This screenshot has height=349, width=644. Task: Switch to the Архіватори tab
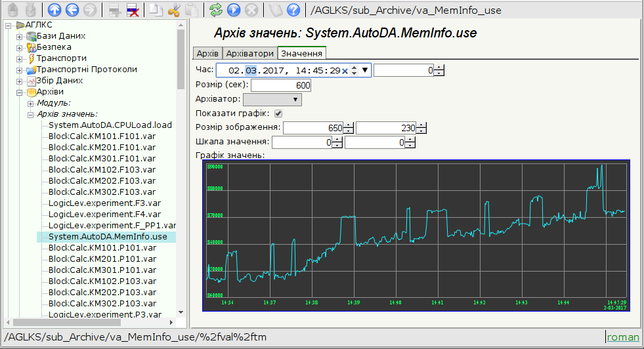(x=249, y=53)
